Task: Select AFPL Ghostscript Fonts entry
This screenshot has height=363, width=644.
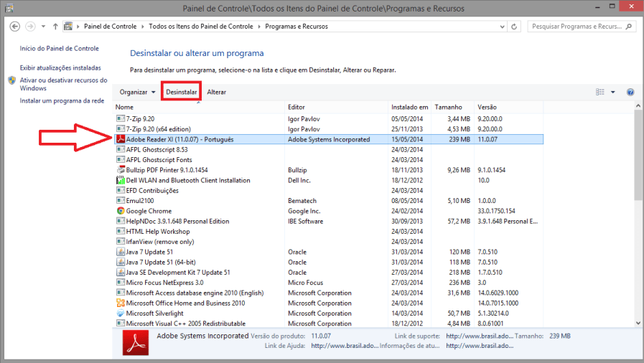Action: click(159, 159)
